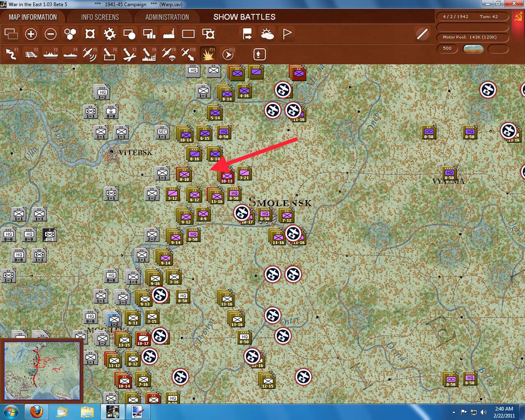The image size is (525, 420).
Task: Launch Firefox from the taskbar
Action: point(37,412)
